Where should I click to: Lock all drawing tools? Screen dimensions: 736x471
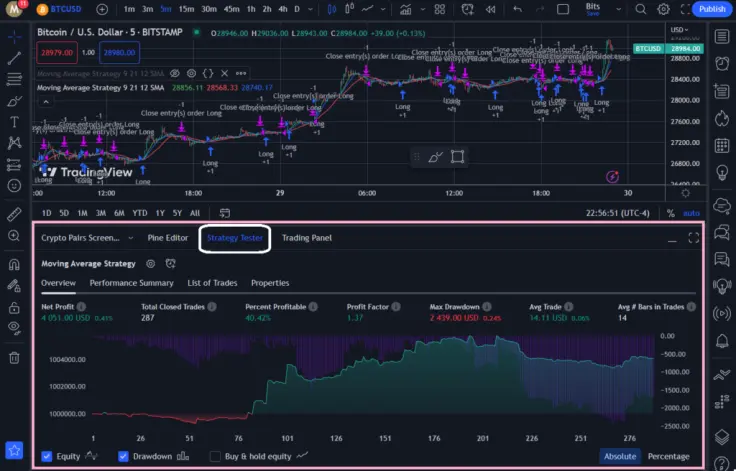tap(14, 308)
